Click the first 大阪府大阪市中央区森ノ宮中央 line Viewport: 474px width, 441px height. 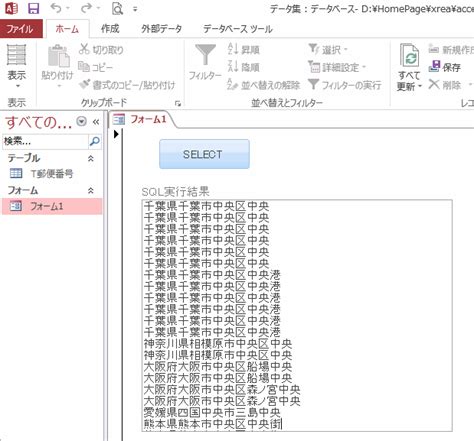tap(222, 389)
